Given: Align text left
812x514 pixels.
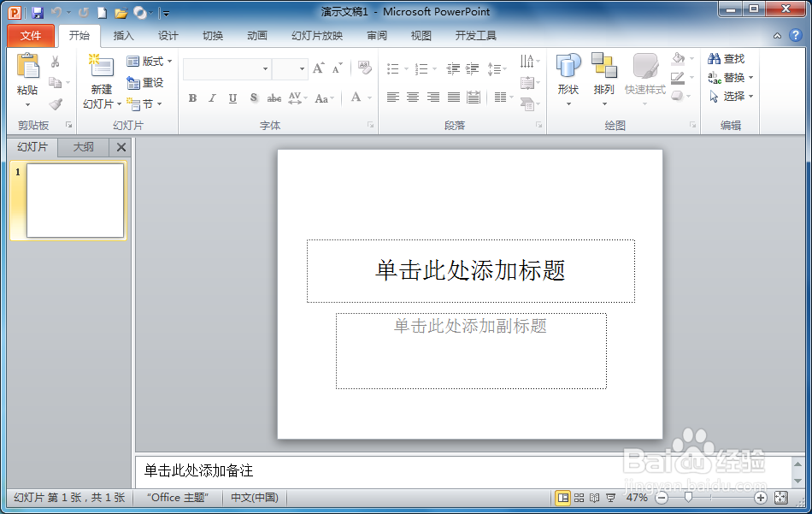Looking at the screenshot, I should click(x=393, y=97).
